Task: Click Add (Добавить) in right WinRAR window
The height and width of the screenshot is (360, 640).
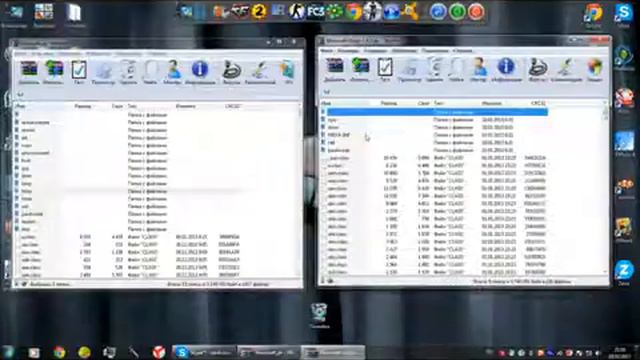Action: pyautogui.click(x=335, y=69)
